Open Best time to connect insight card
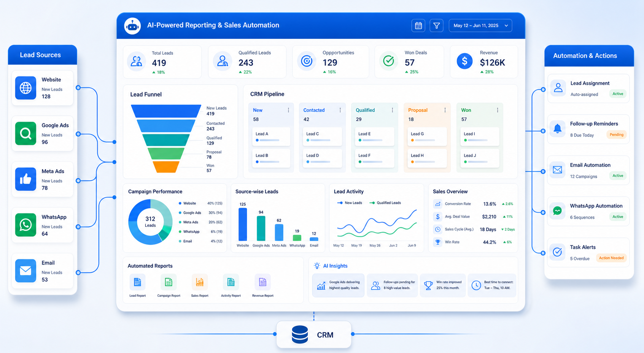644x353 pixels. tap(492, 285)
